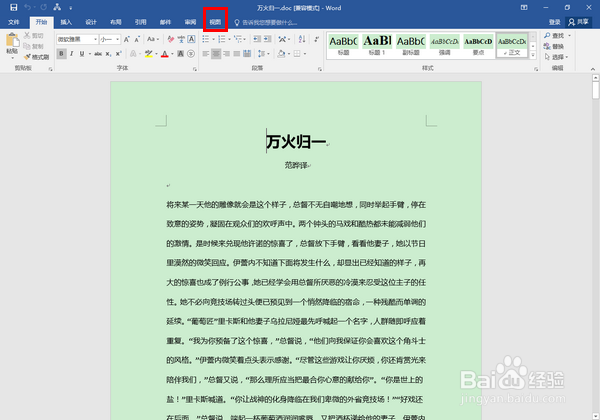Click the Paste clipboard icon
Viewport: 600px width, 420px height.
[12, 40]
